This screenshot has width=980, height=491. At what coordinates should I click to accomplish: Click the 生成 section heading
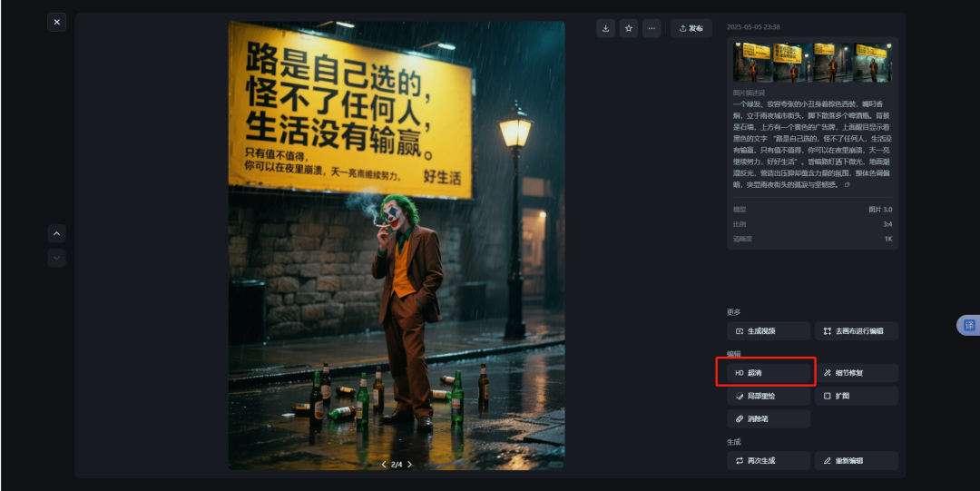[734, 442]
